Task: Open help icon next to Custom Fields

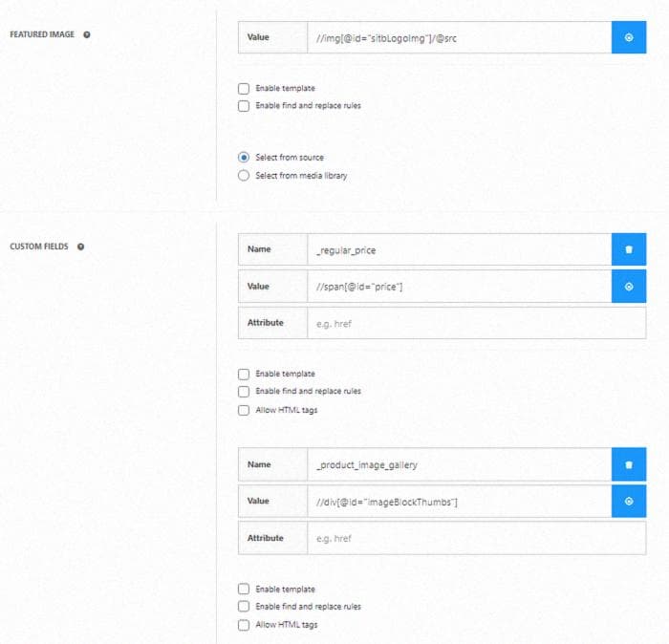Action: click(80, 247)
